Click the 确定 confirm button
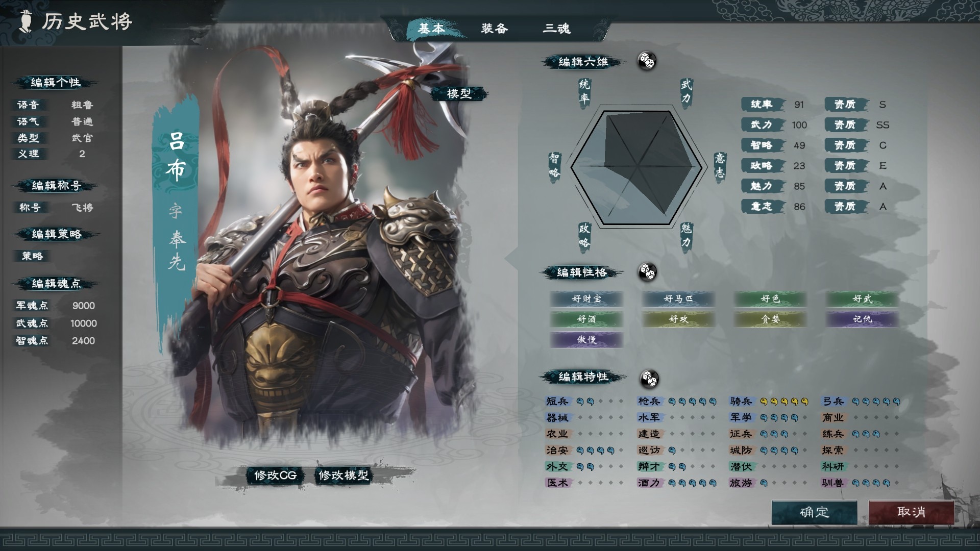 [815, 512]
